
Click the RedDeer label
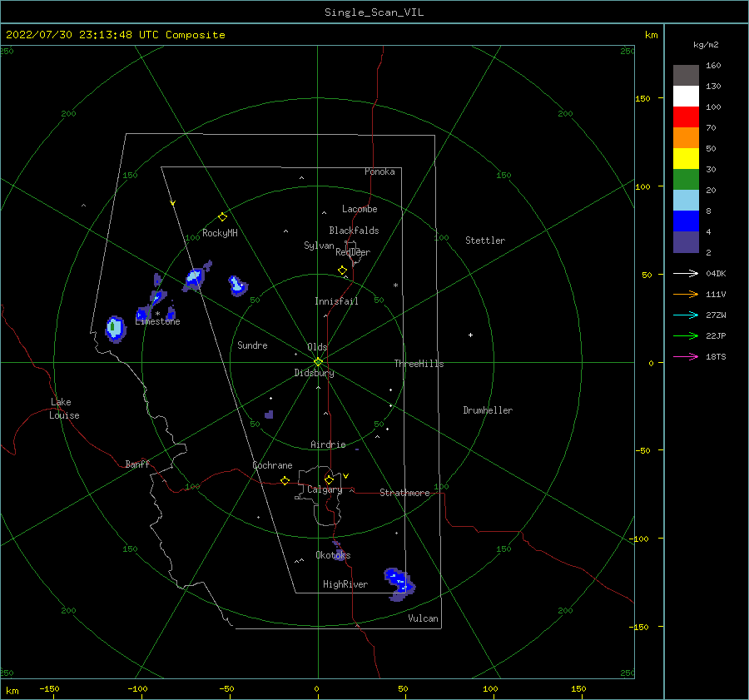pyautogui.click(x=353, y=252)
